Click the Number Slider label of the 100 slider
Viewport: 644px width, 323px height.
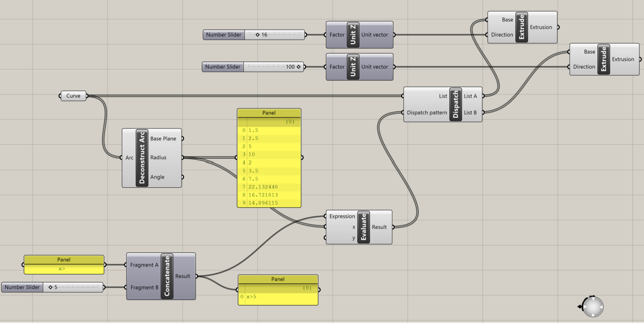coord(223,67)
